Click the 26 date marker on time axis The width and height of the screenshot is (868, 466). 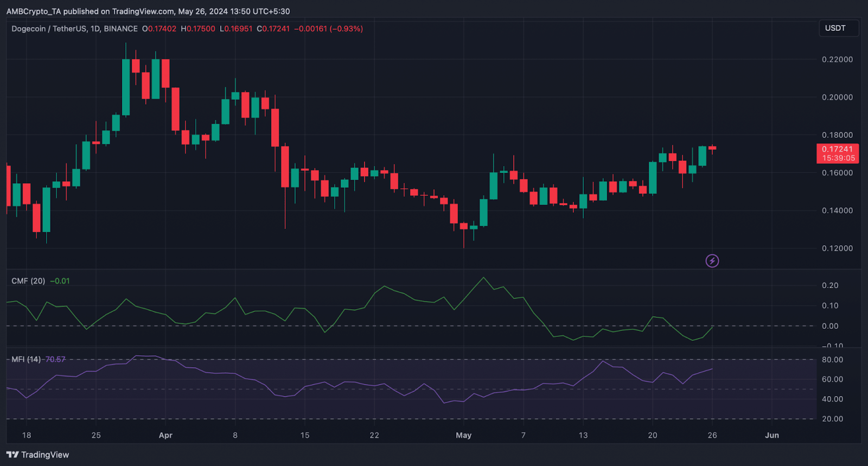pos(712,435)
